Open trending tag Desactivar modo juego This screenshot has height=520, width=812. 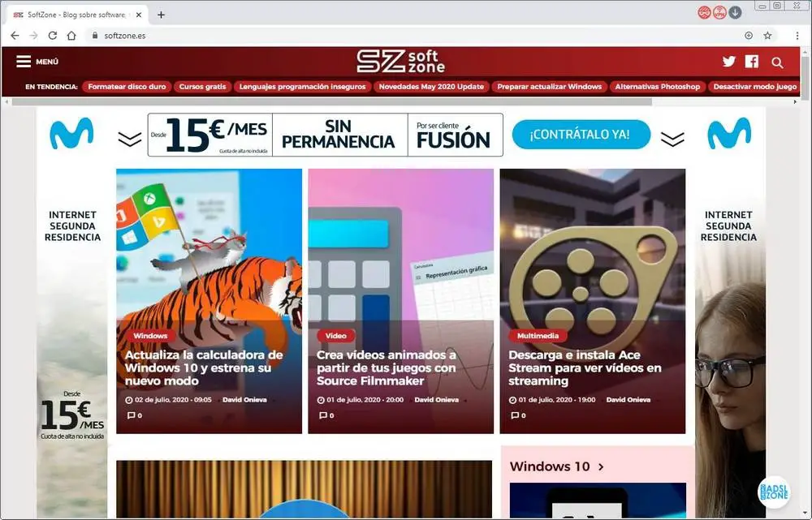[x=754, y=87]
